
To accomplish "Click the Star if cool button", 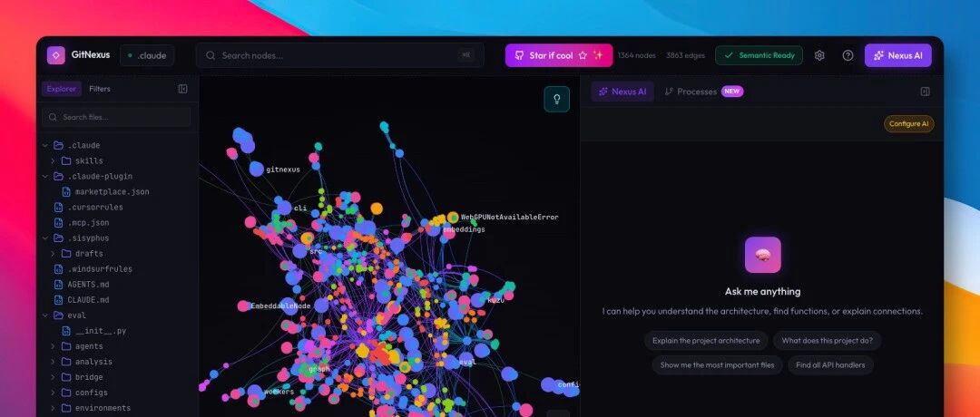I will tap(559, 55).
